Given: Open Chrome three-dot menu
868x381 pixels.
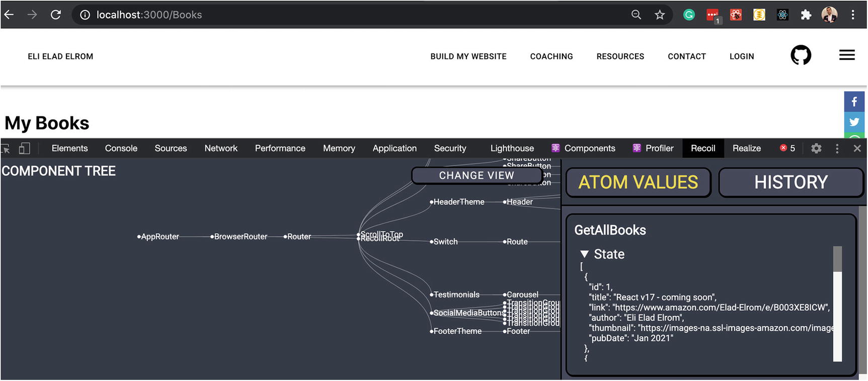Looking at the screenshot, I should click(853, 15).
